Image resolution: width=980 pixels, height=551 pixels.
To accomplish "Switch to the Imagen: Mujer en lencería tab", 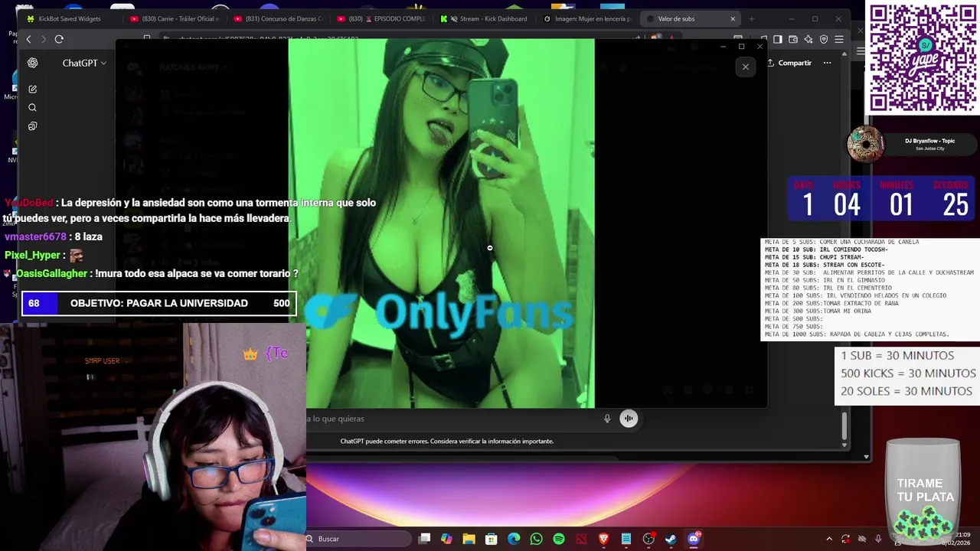I will pyautogui.click(x=588, y=18).
